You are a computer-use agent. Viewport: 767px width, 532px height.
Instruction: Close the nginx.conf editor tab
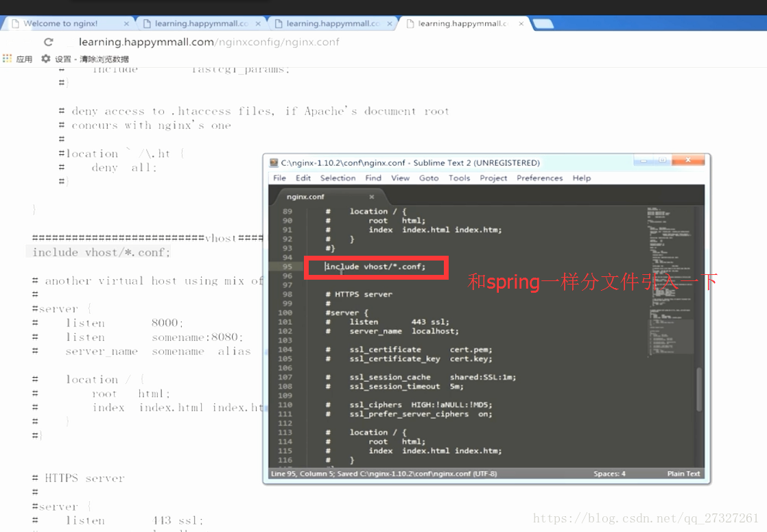point(372,197)
